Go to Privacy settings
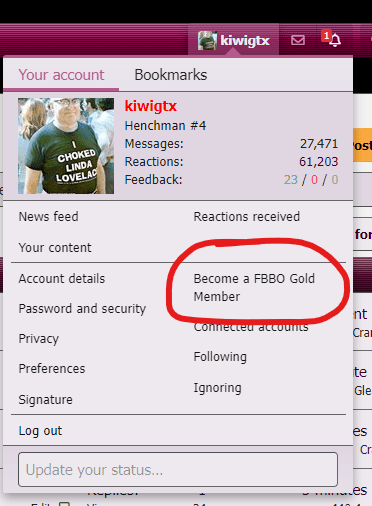Viewport: 372px width, 506px height. (x=39, y=339)
